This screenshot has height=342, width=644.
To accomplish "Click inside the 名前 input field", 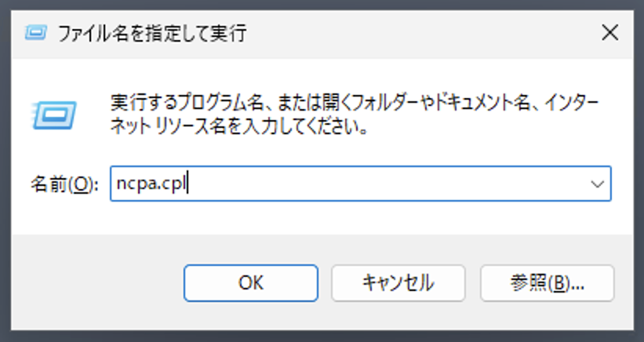I will point(361,184).
